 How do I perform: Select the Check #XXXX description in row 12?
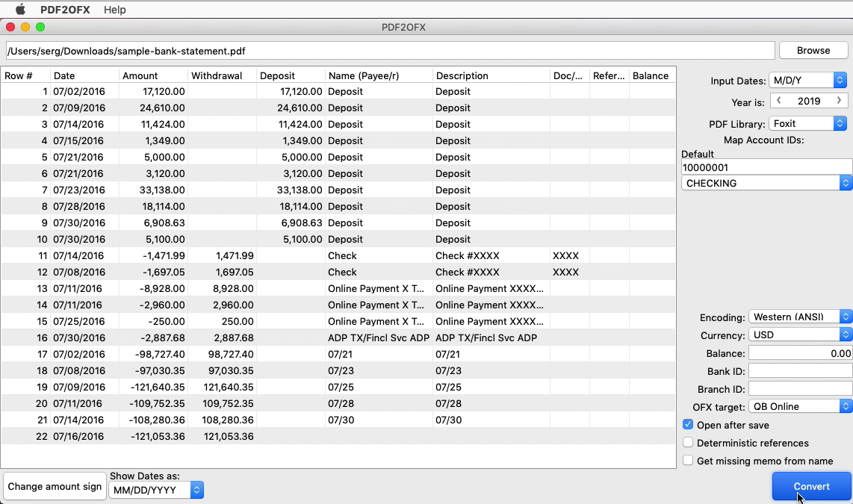491,272
